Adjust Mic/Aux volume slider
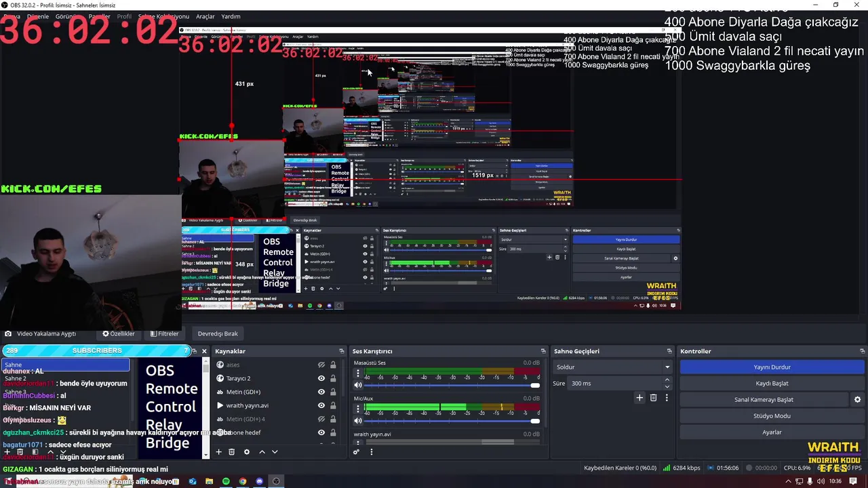Image resolution: width=868 pixels, height=488 pixels. coord(453,421)
